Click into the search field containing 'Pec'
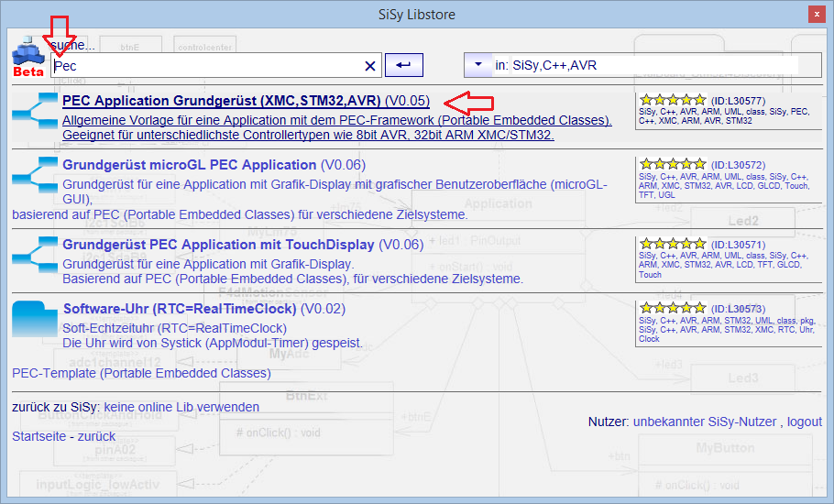The width and height of the screenshot is (834, 504). coord(202,66)
